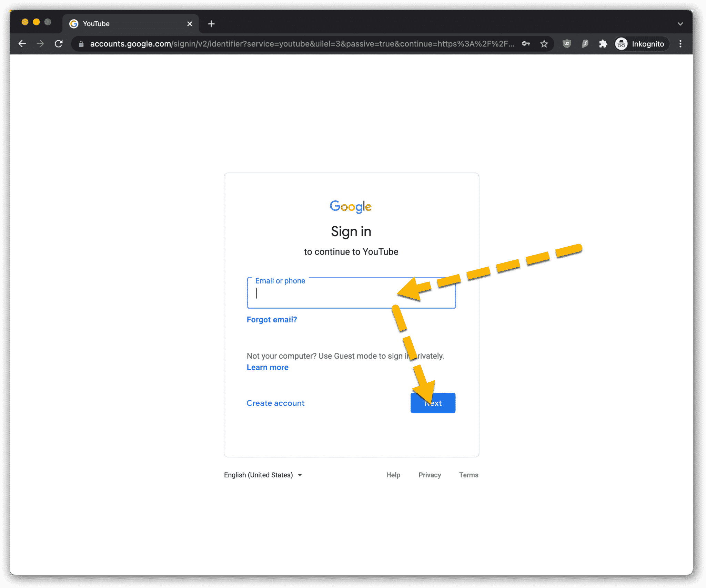
Task: Open the uBlock shield extension icon
Action: tap(567, 44)
